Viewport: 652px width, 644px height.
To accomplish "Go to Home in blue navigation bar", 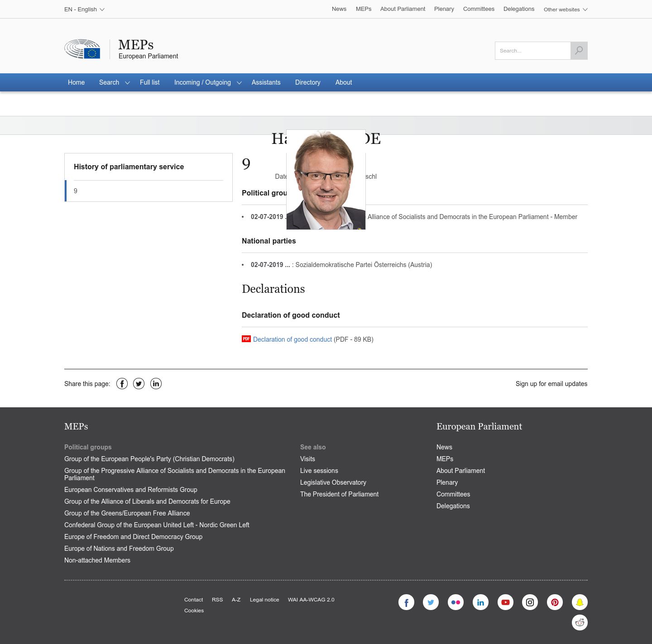I will tap(76, 82).
